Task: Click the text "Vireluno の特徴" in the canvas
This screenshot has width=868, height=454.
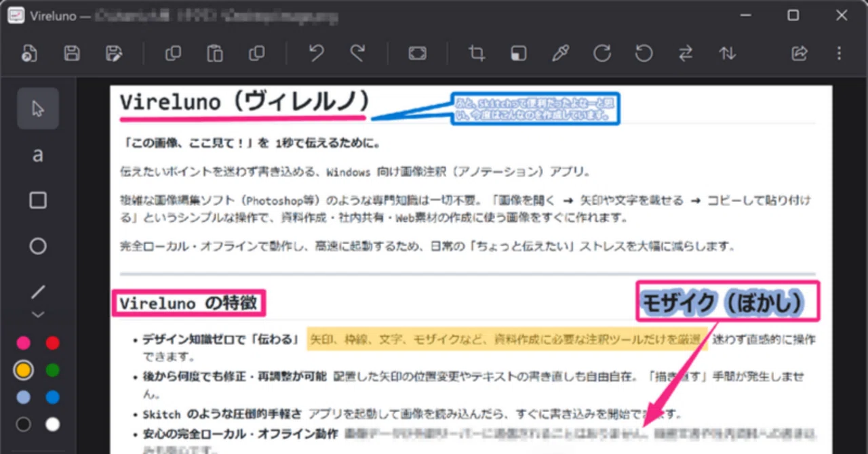Action: pyautogui.click(x=188, y=303)
